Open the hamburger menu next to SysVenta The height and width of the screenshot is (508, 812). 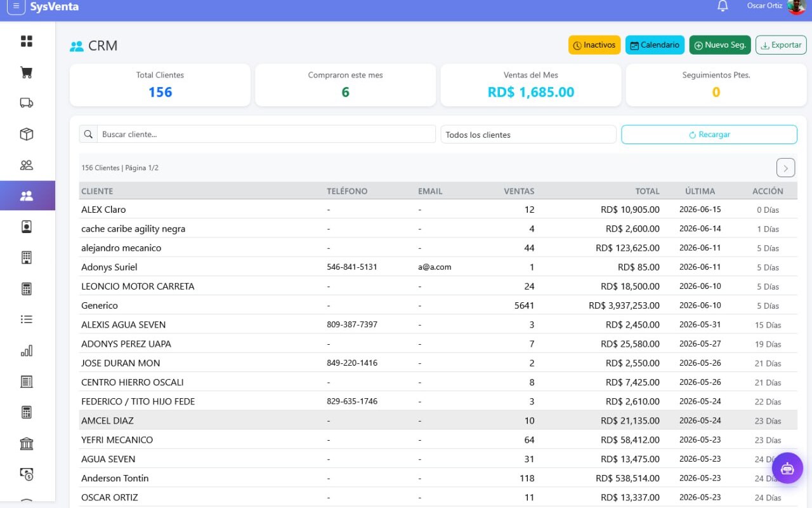(16, 6)
